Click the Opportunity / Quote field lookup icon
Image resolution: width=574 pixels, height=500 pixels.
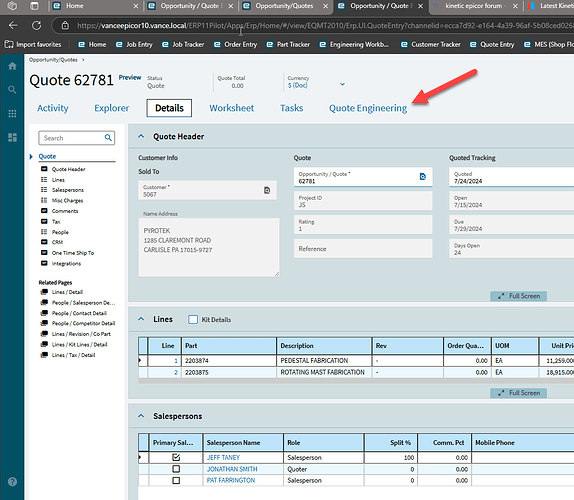422,177
